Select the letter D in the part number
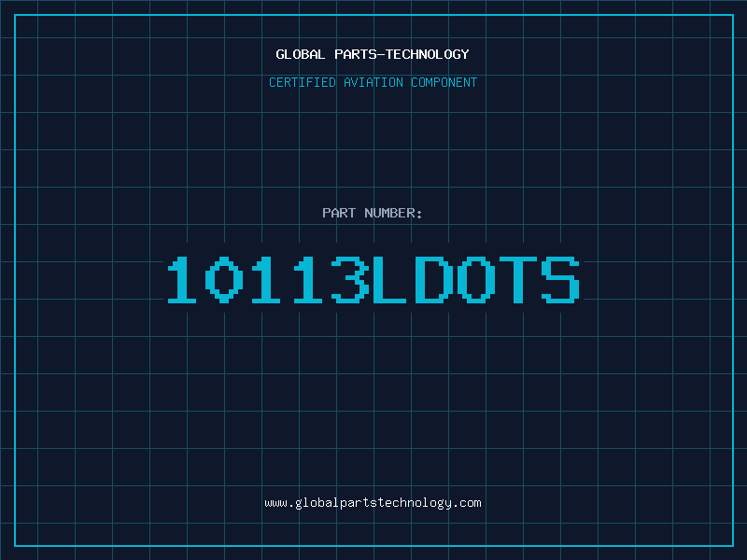 pos(434,279)
